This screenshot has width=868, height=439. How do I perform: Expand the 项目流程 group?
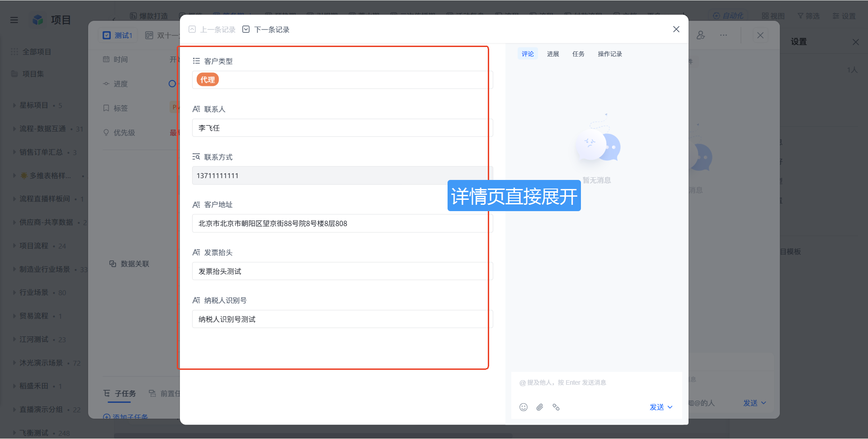pos(14,245)
